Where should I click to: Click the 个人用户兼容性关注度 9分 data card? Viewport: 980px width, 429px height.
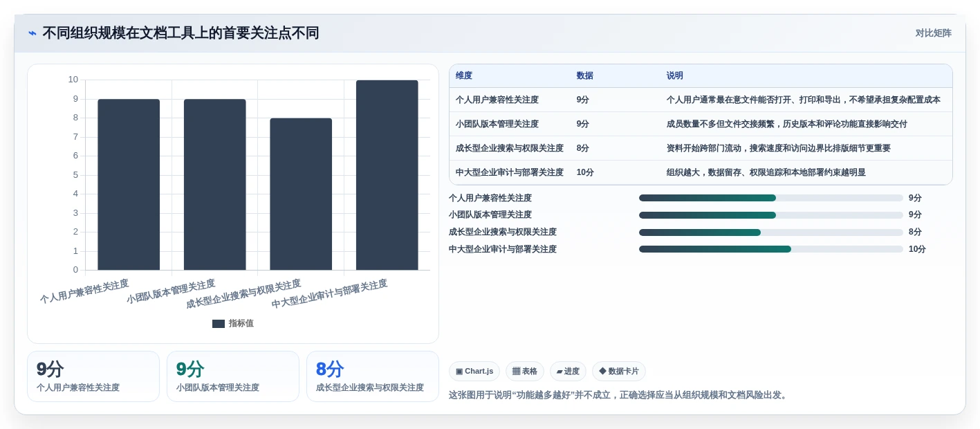[x=93, y=376]
